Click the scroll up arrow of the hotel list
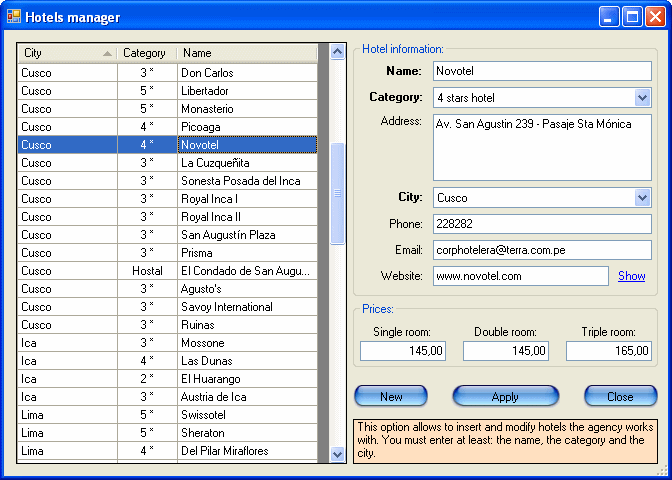 [x=338, y=52]
